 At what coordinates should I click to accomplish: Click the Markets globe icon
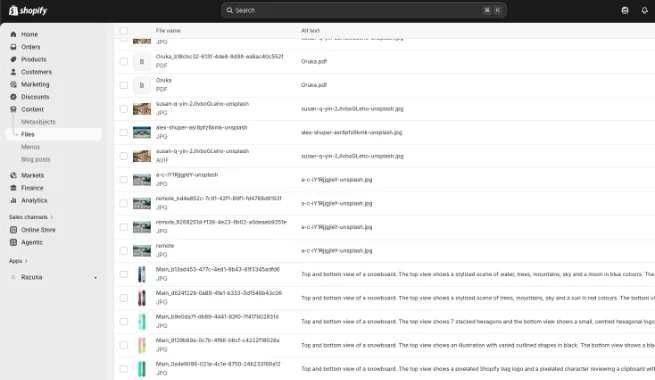pos(13,175)
